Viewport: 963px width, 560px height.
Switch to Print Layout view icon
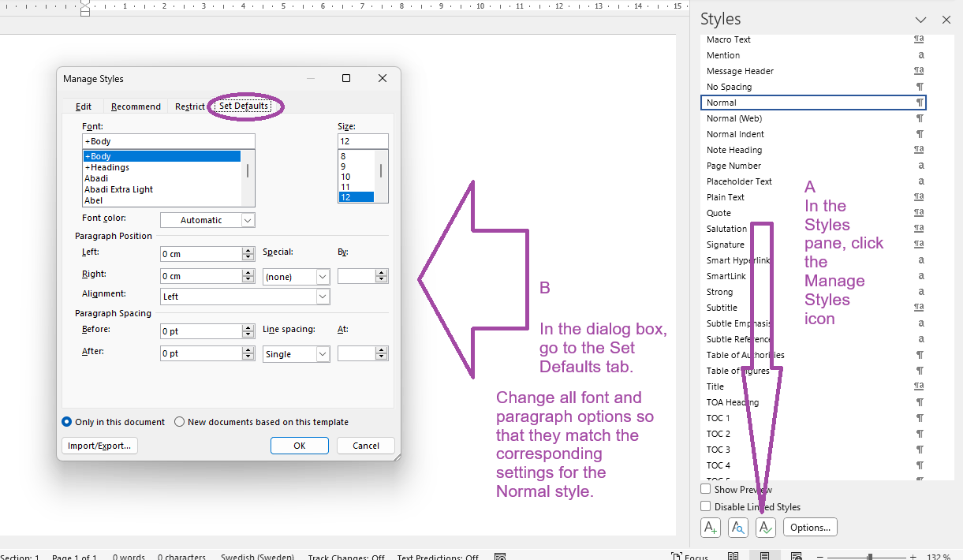[764, 556]
